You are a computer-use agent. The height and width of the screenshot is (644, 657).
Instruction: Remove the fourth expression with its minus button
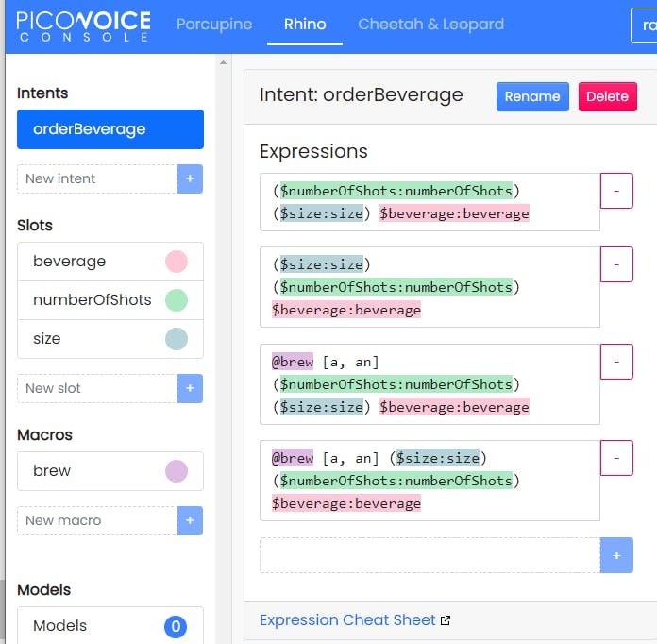pyautogui.click(x=616, y=458)
